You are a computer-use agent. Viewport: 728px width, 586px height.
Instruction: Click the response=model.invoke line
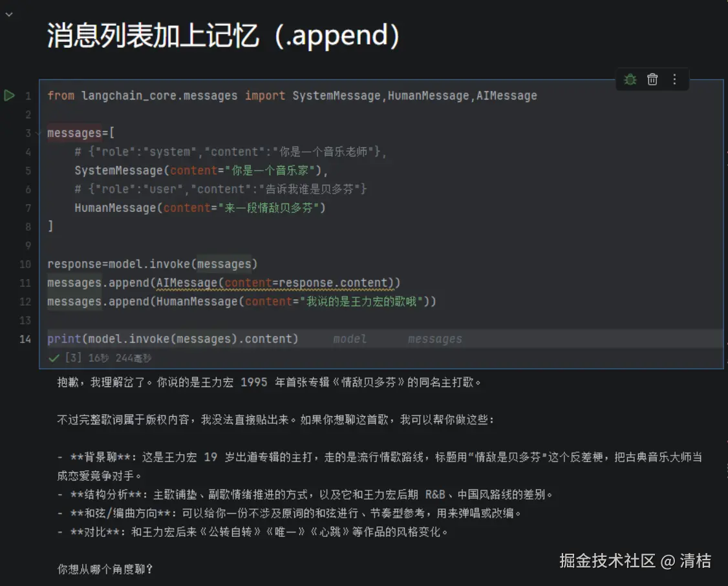coord(153,264)
